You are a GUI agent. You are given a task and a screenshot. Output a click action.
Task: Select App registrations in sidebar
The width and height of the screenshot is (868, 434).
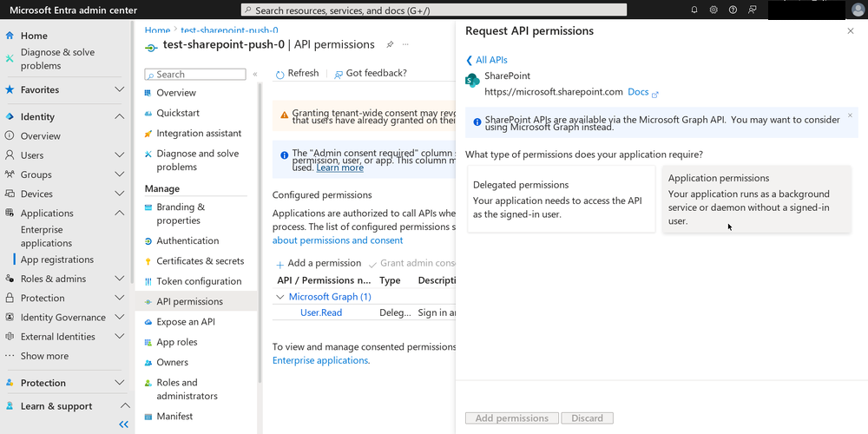coord(57,260)
